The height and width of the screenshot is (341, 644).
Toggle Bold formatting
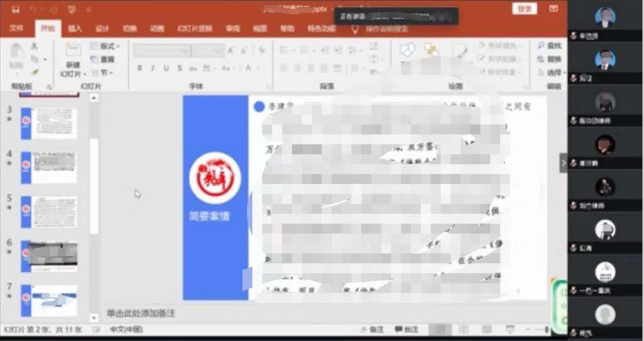point(139,68)
